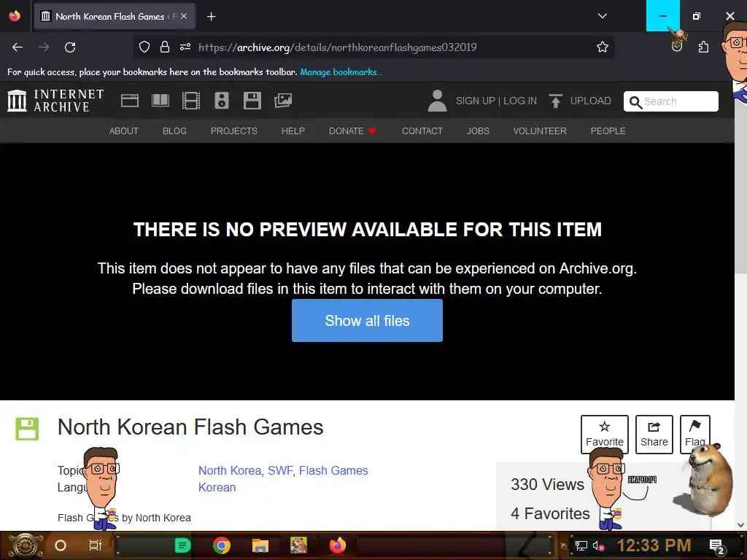The image size is (747, 560).
Task: Launch Google Chrome from taskbar
Action: tap(222, 545)
